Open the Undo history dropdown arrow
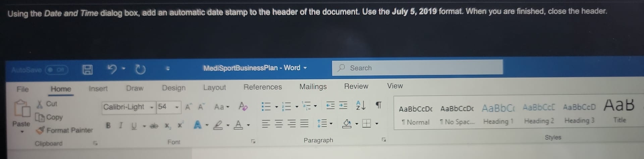 124,69
